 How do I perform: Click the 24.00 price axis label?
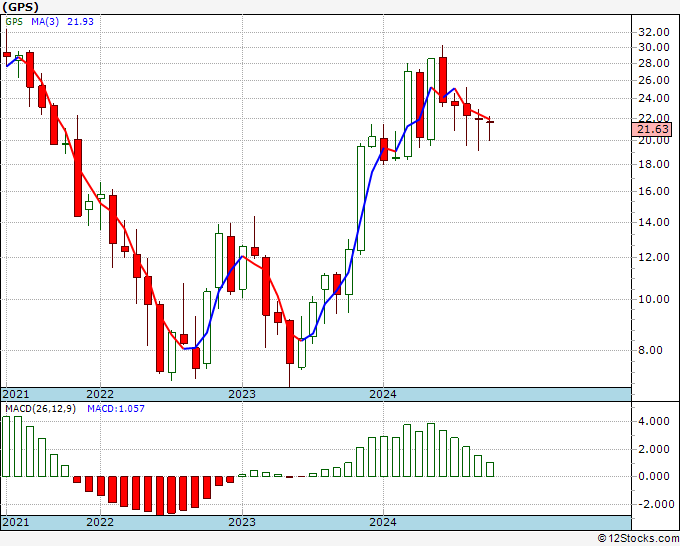tap(654, 98)
